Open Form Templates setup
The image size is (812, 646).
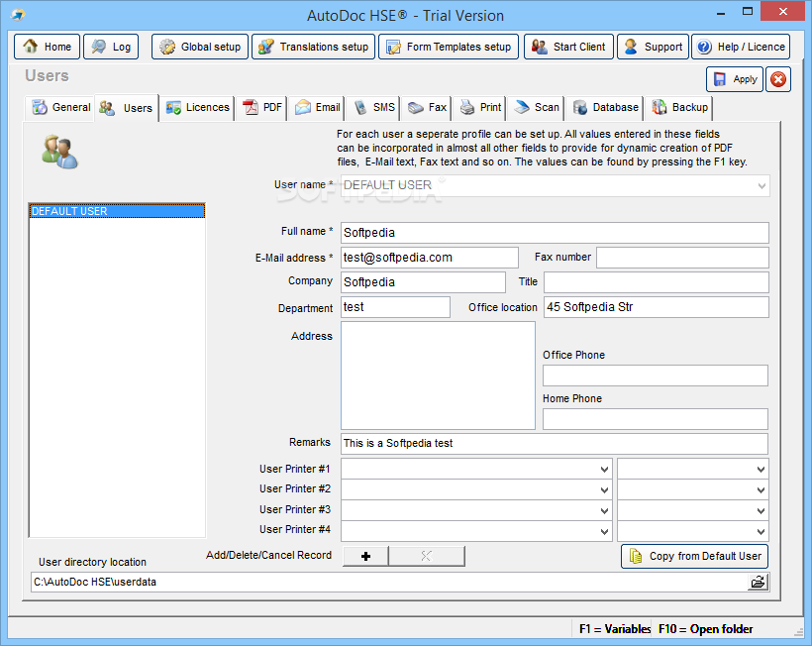coord(449,47)
